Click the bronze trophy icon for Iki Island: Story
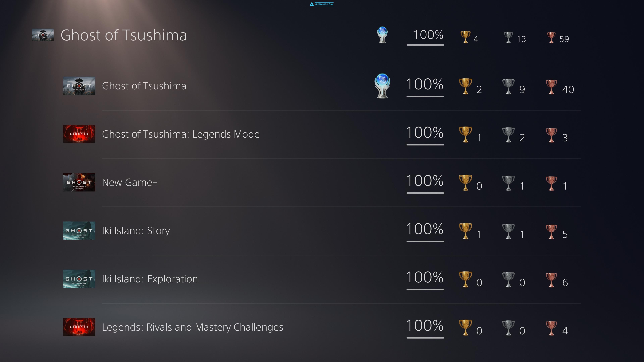This screenshot has height=362, width=644. 551,231
